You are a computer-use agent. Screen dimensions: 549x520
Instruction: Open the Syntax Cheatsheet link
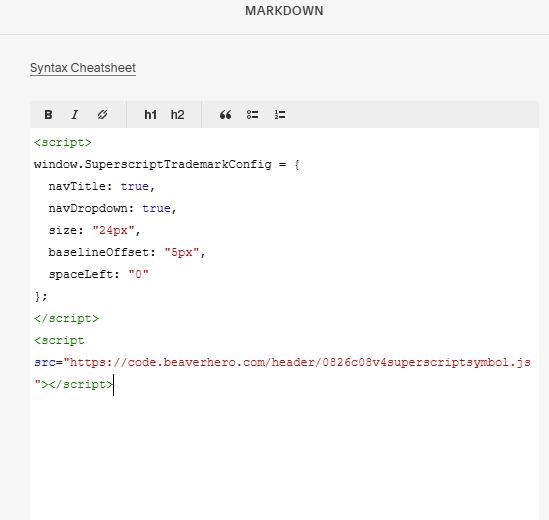83,68
